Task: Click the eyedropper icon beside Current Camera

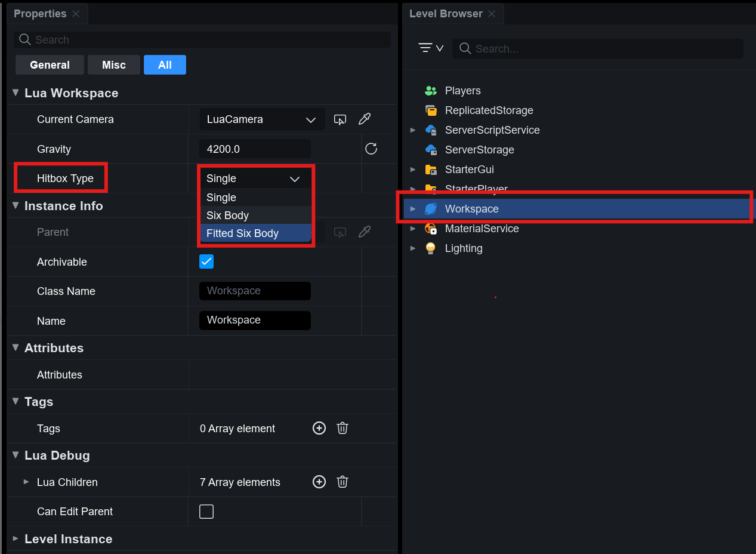Action: (365, 119)
